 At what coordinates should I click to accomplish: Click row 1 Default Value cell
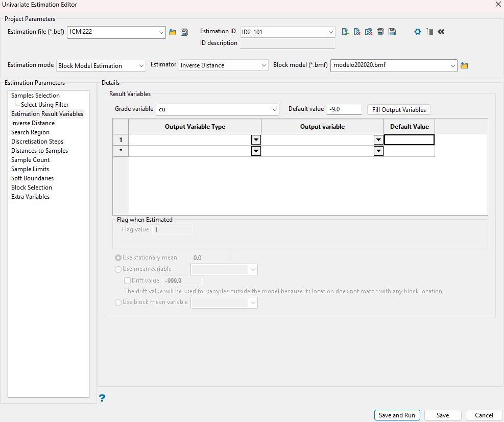click(x=409, y=140)
